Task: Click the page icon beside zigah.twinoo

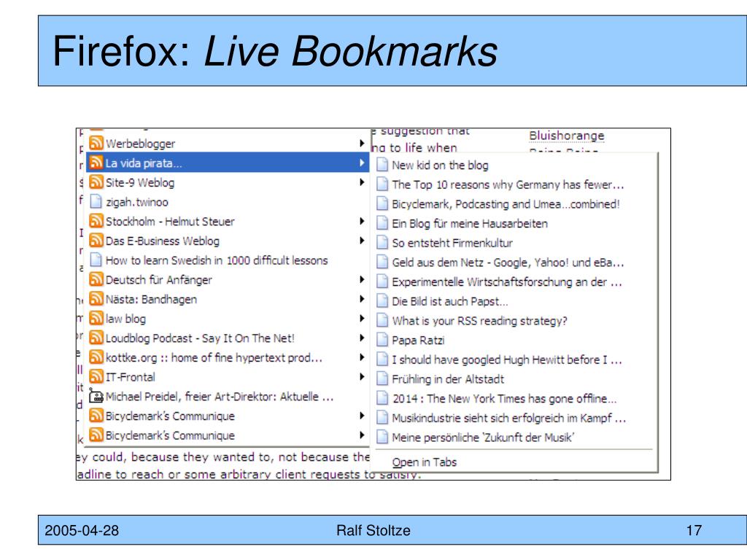Action: coord(96,201)
